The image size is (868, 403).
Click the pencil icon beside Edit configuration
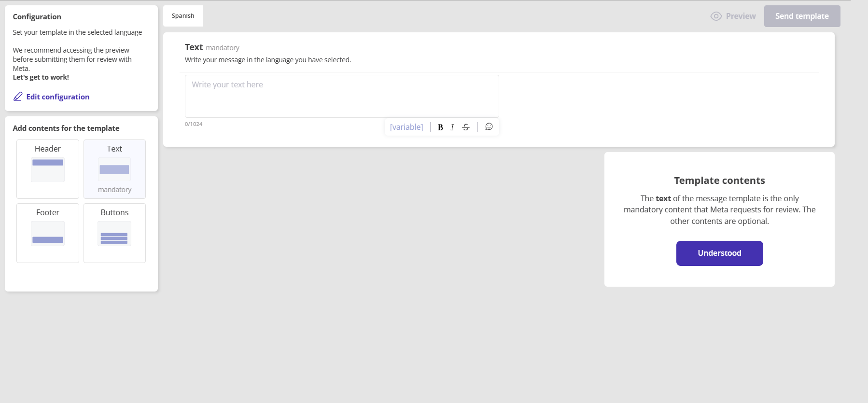click(18, 97)
